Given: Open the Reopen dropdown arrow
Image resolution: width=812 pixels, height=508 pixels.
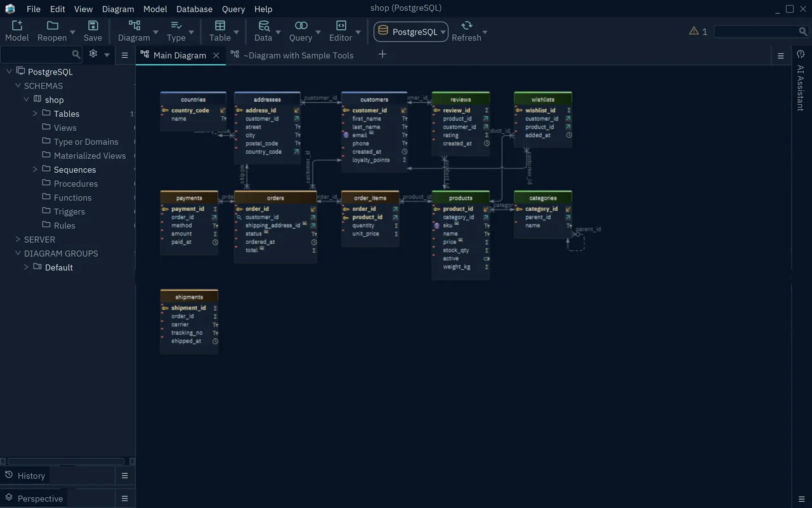Looking at the screenshot, I should tap(72, 32).
